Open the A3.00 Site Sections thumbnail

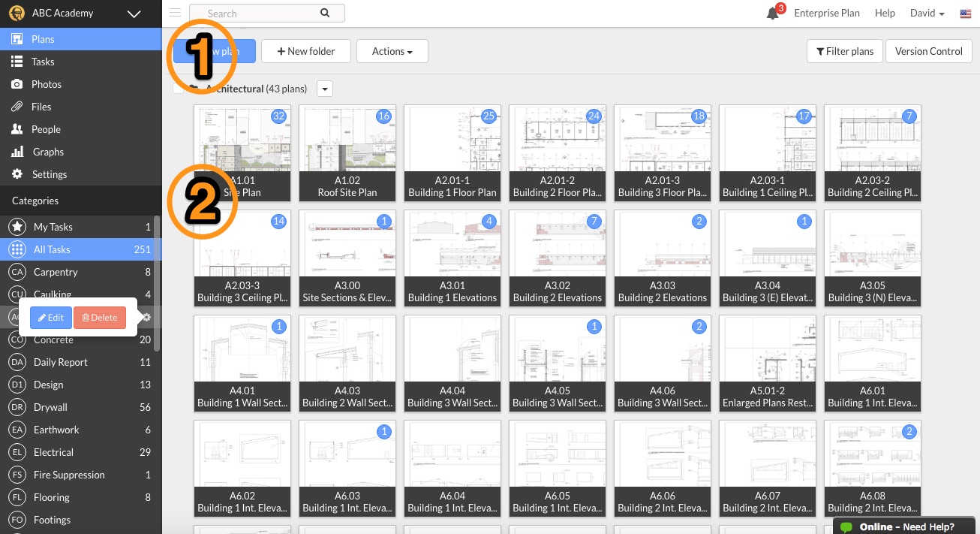click(x=347, y=258)
